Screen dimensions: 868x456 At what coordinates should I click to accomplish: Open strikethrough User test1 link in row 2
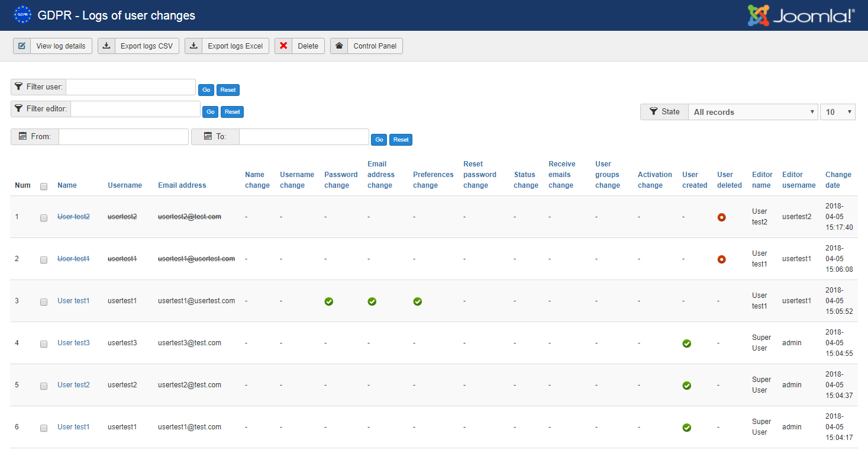click(73, 259)
